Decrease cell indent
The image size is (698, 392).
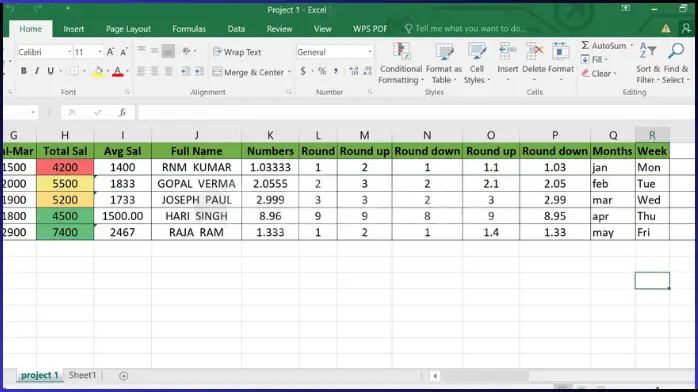(x=185, y=71)
